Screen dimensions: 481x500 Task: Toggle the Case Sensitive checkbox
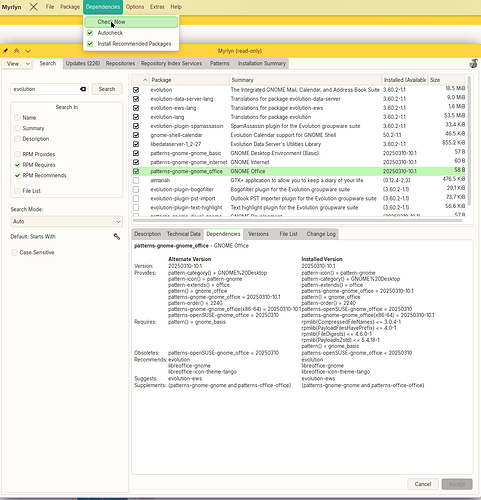point(14,253)
